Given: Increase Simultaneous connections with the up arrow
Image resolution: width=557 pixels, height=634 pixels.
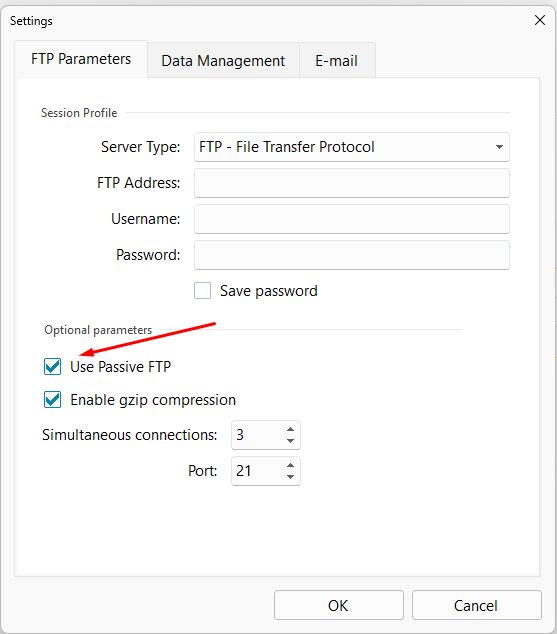Looking at the screenshot, I should (x=290, y=429).
